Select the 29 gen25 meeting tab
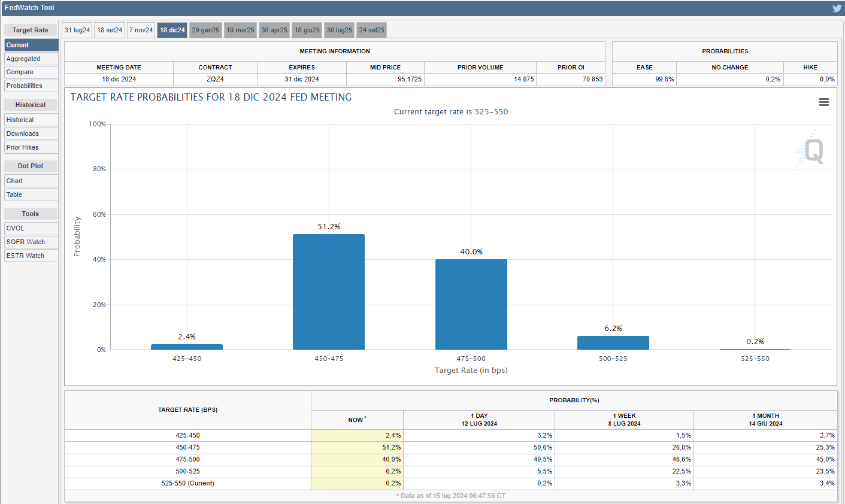Image resolution: width=845 pixels, height=504 pixels. pyautogui.click(x=205, y=30)
